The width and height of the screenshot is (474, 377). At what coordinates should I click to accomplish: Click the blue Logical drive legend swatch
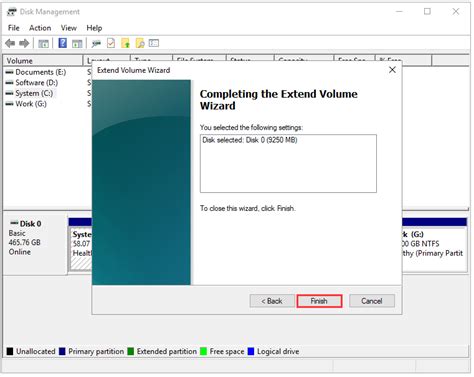coord(251,351)
